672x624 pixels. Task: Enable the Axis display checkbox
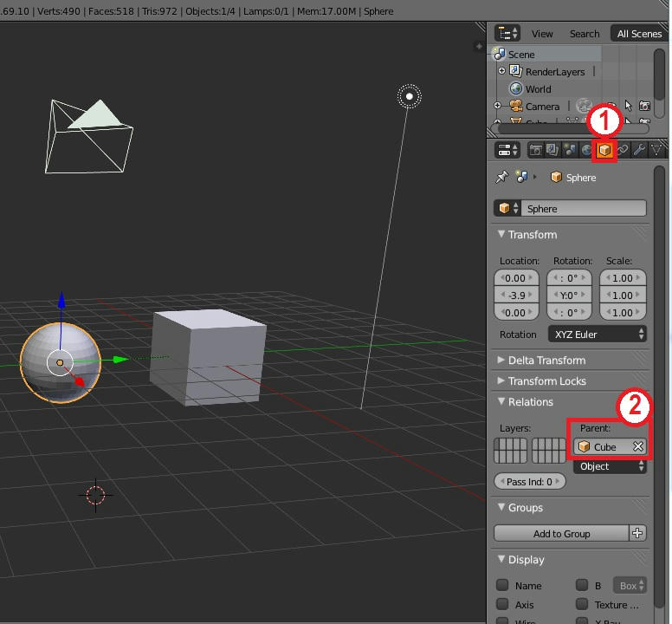502,604
